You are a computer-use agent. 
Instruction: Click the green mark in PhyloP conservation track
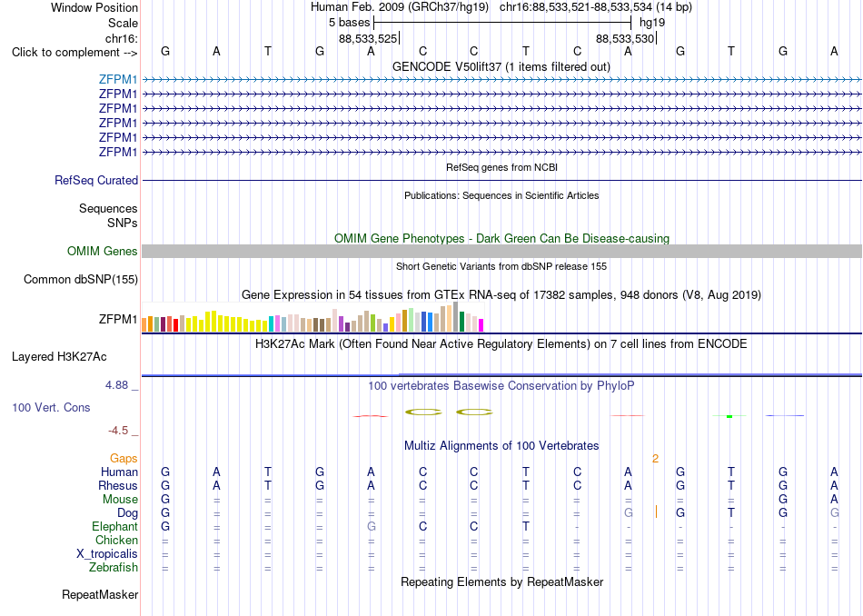[x=729, y=416]
